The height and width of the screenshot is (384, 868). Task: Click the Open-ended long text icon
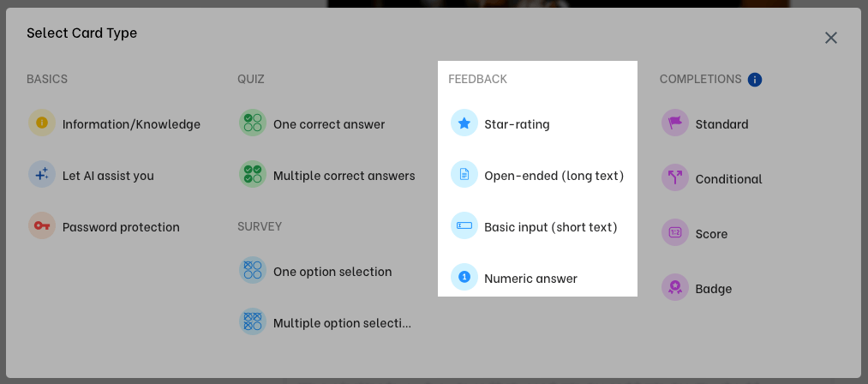click(x=464, y=175)
